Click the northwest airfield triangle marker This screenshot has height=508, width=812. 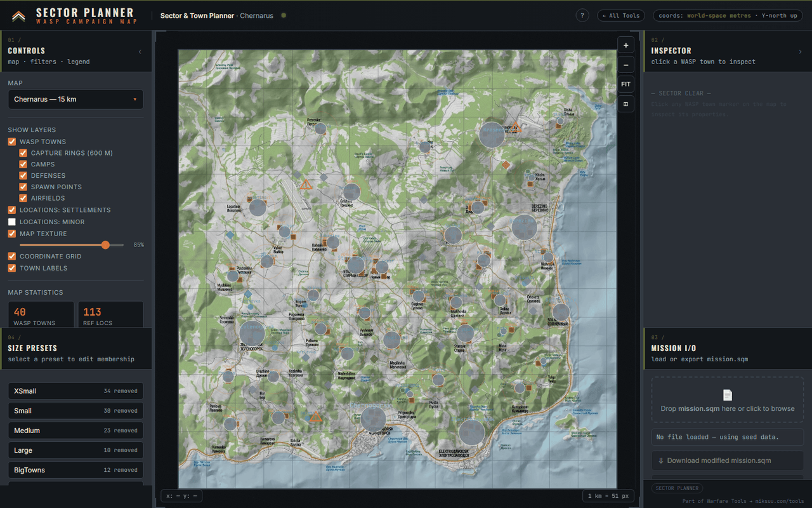[306, 185]
